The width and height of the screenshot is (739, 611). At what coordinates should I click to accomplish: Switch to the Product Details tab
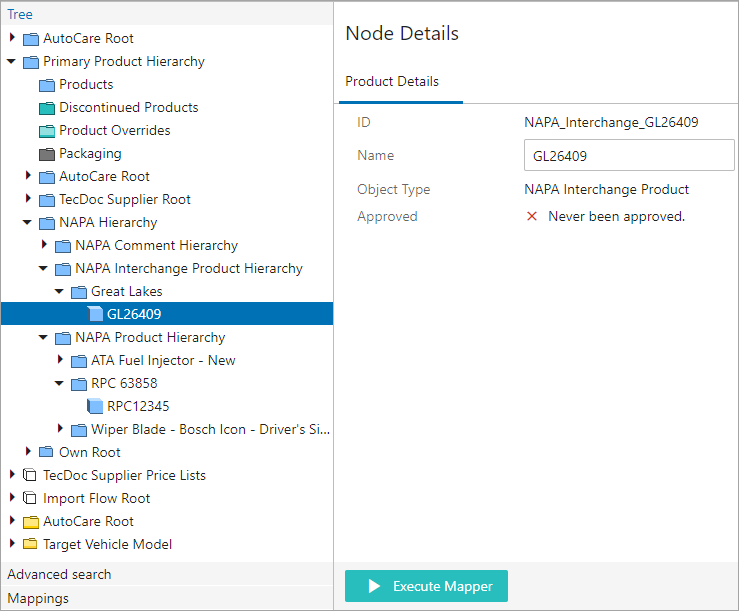[392, 82]
